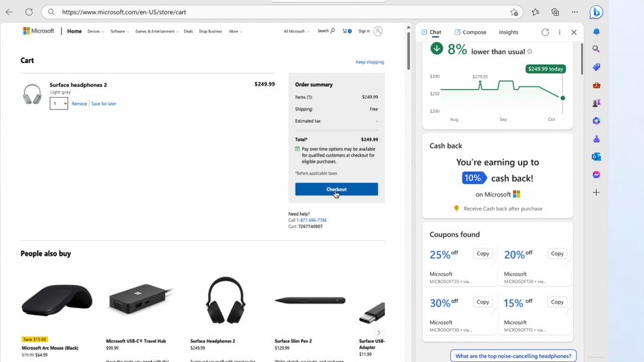
Task: Open Microsoft USB-C Travel Hub image
Action: (141, 299)
